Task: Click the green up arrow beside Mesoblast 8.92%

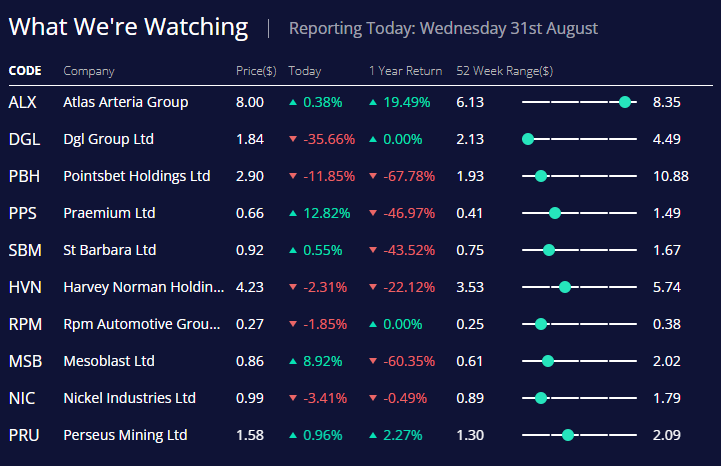Action: tap(293, 361)
